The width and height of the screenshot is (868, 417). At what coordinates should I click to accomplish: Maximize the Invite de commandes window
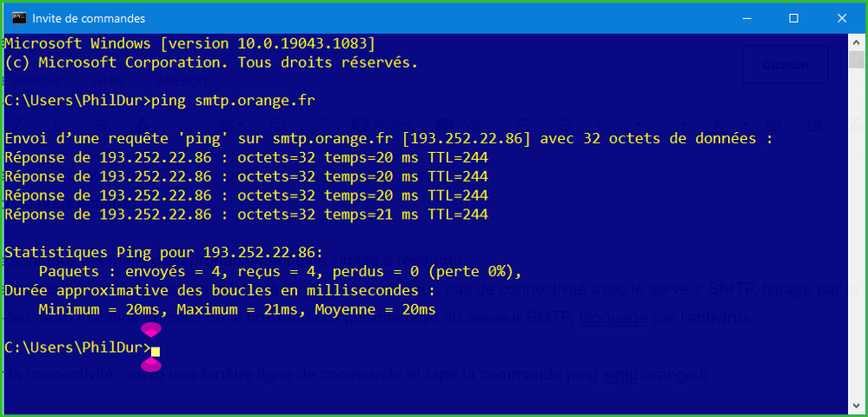793,18
